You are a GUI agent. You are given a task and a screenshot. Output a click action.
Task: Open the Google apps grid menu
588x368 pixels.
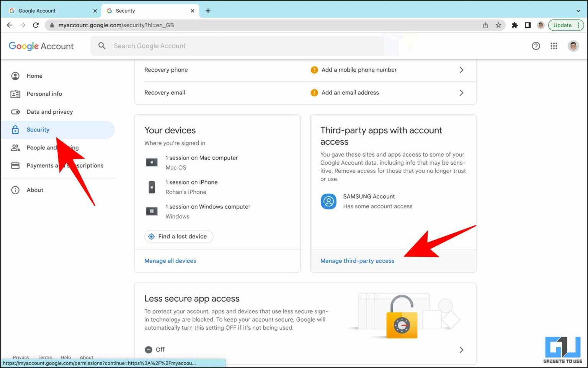(x=554, y=46)
